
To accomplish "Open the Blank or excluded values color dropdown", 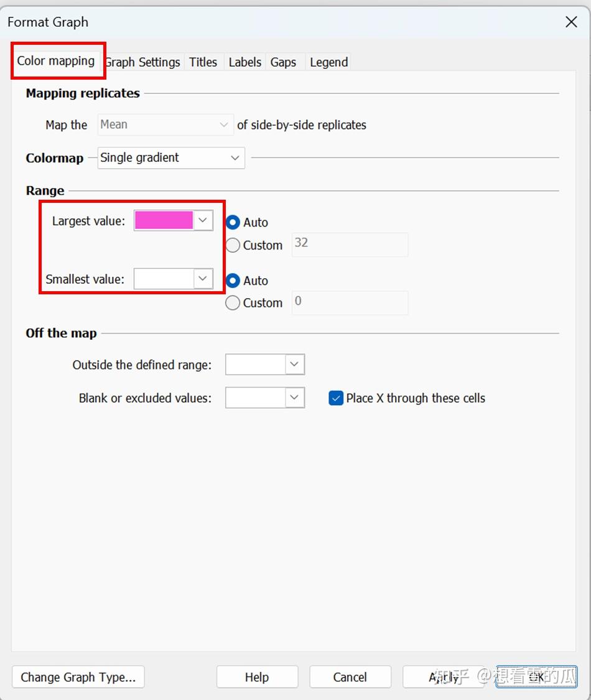I will [x=265, y=398].
